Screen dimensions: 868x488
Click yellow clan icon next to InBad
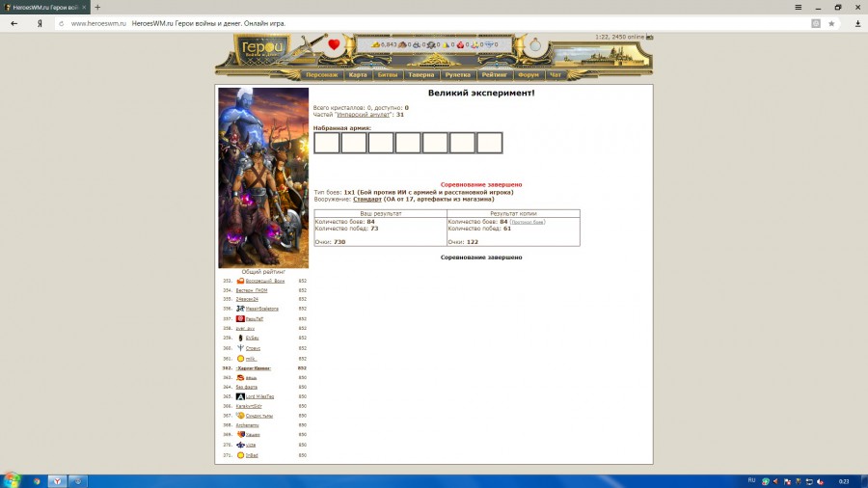[240, 455]
